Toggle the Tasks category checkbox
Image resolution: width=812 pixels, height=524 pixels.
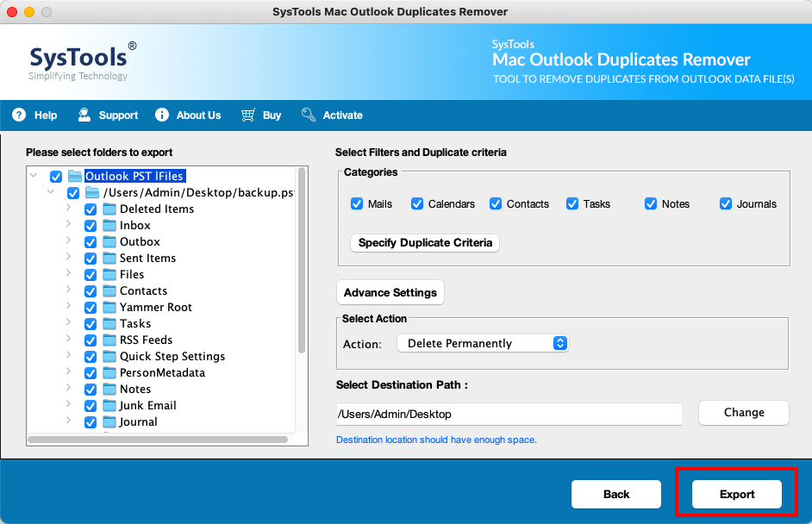click(572, 203)
